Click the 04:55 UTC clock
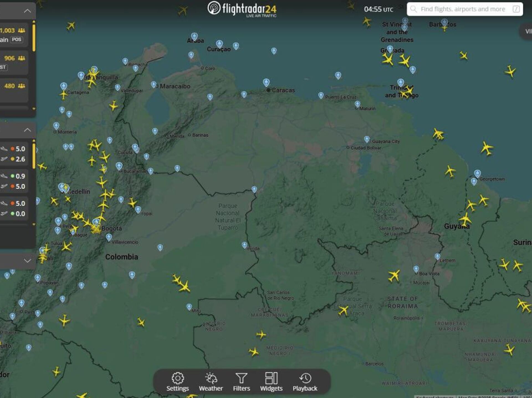 378,9
